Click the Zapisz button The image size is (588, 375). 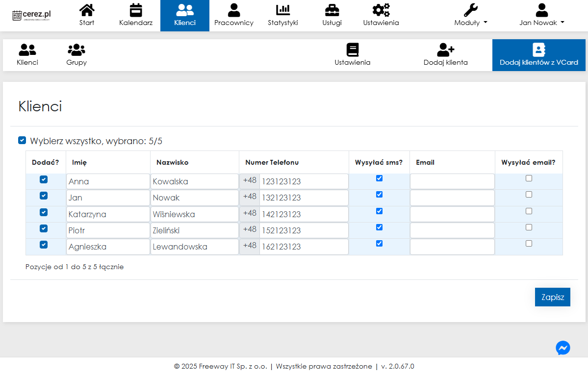(x=552, y=297)
